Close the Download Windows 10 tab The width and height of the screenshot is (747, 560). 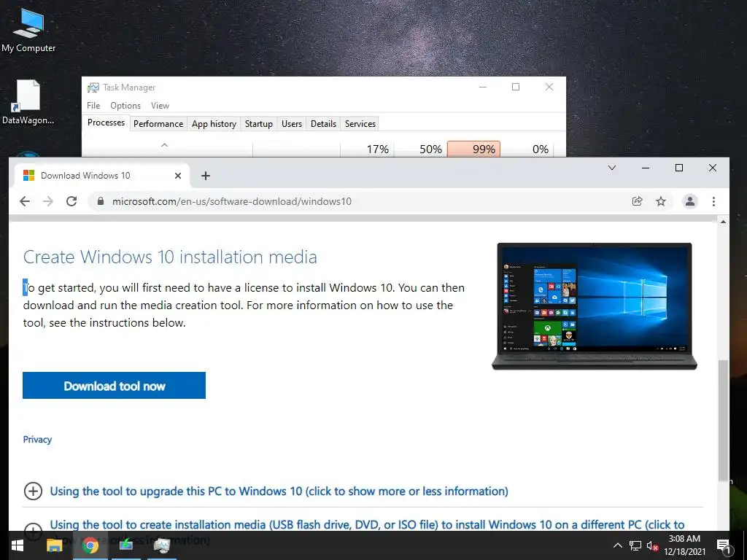click(x=178, y=176)
